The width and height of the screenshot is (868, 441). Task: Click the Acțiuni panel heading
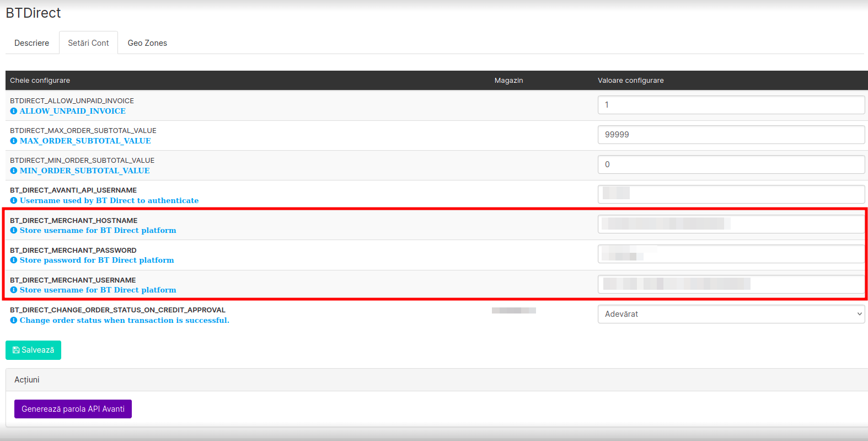coord(27,380)
